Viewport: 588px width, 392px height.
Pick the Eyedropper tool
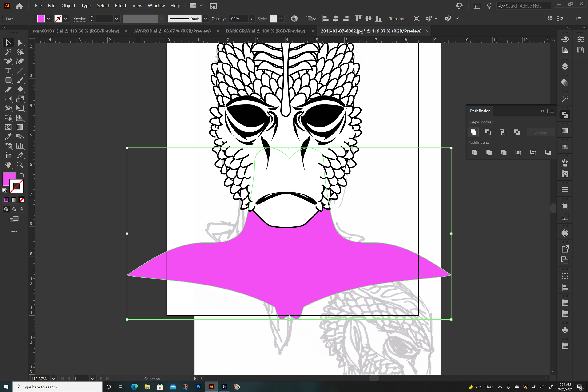(8, 136)
